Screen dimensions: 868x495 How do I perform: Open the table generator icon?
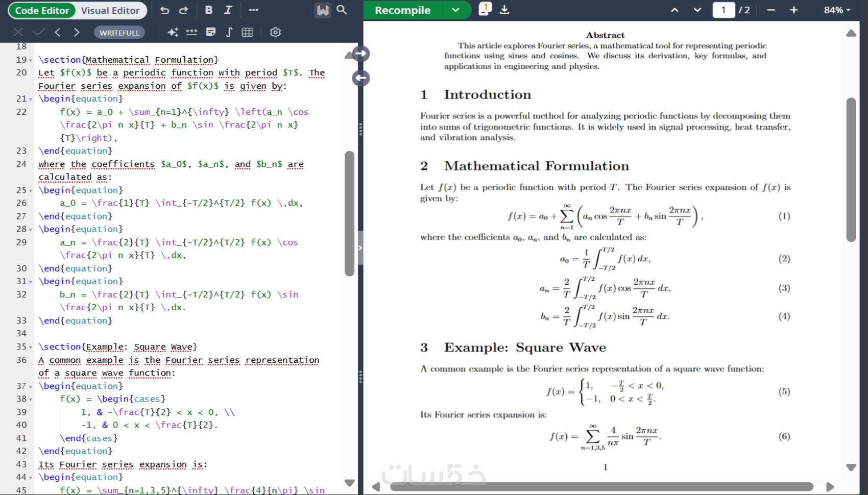click(247, 32)
